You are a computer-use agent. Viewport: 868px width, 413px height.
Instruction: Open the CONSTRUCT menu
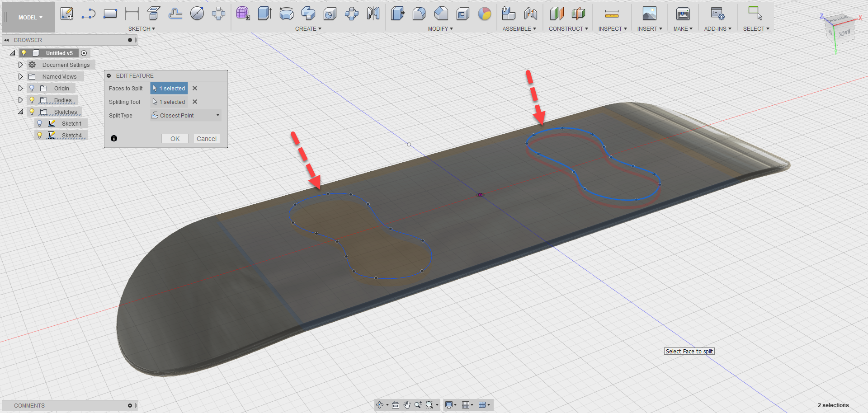coord(568,28)
